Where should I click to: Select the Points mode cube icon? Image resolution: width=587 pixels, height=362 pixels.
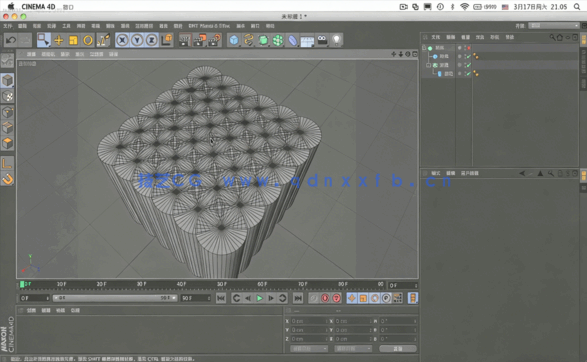pos(7,112)
